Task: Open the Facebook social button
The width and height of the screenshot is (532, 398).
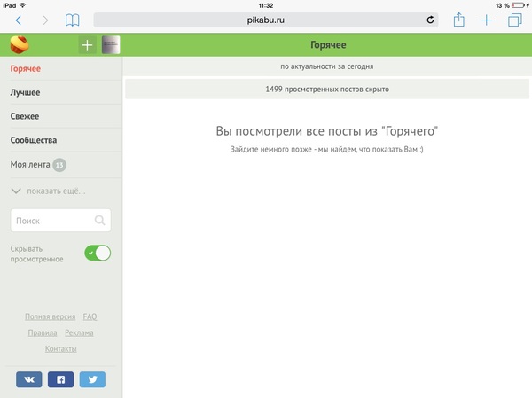Action: point(60,379)
